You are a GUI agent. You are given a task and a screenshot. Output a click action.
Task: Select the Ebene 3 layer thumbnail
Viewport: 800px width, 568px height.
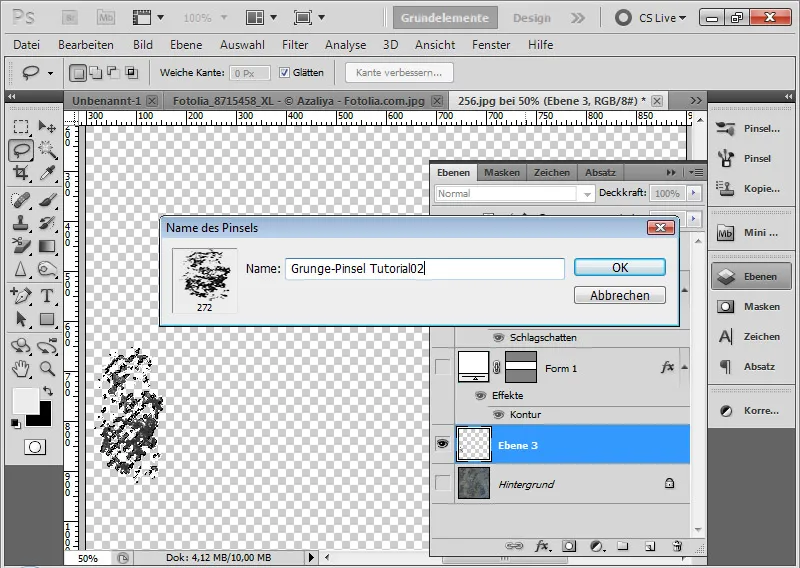click(x=473, y=444)
